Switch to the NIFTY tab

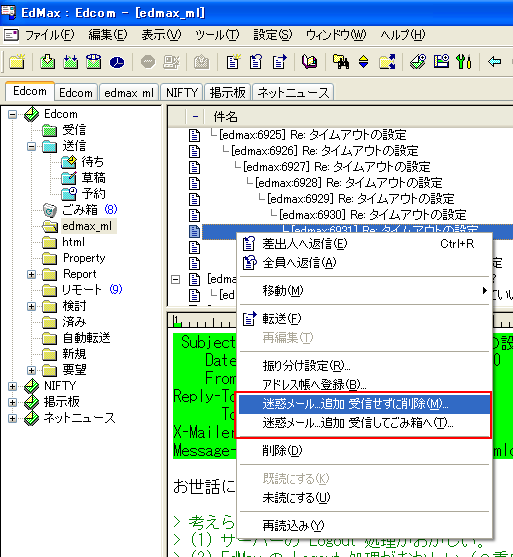tap(182, 93)
